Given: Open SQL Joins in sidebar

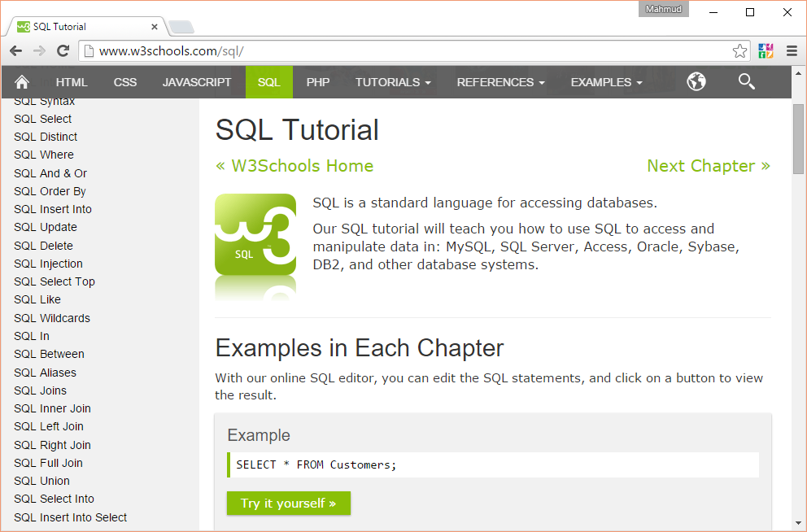Looking at the screenshot, I should coord(40,390).
